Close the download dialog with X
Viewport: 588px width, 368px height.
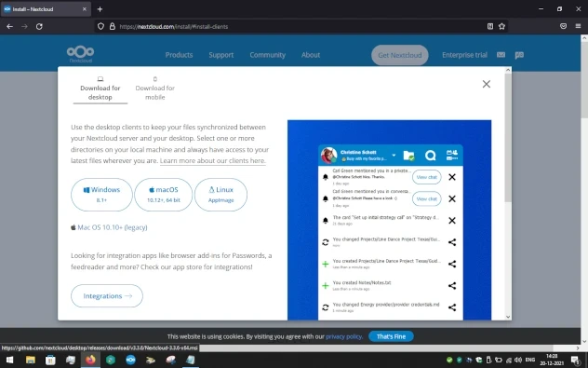tap(487, 84)
